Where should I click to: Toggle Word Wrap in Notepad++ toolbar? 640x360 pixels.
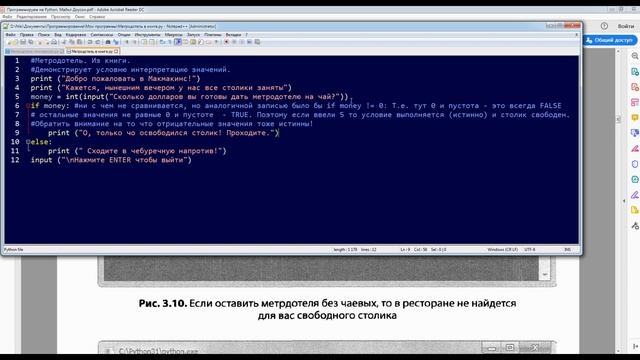pyautogui.click(x=162, y=42)
